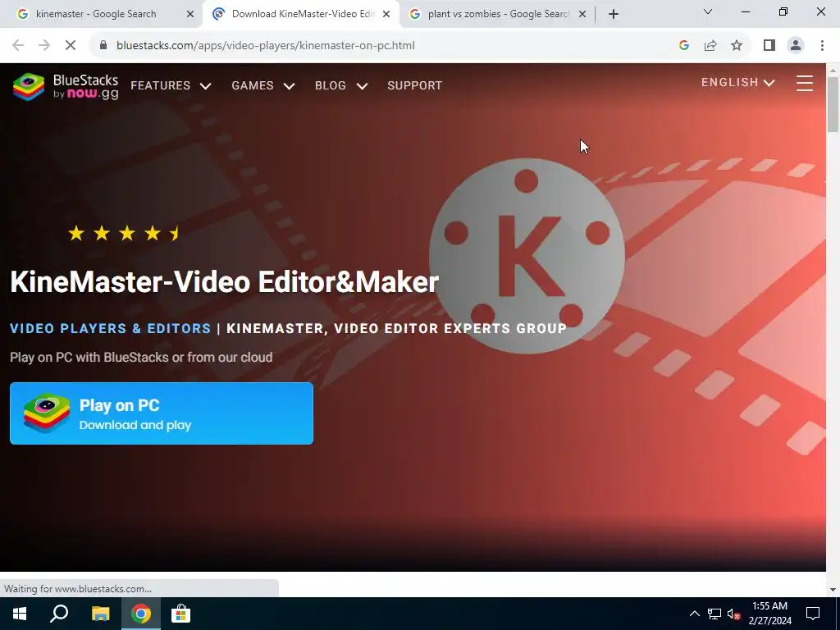Click the muted volume tray icon
This screenshot has width=840, height=630.
click(734, 614)
